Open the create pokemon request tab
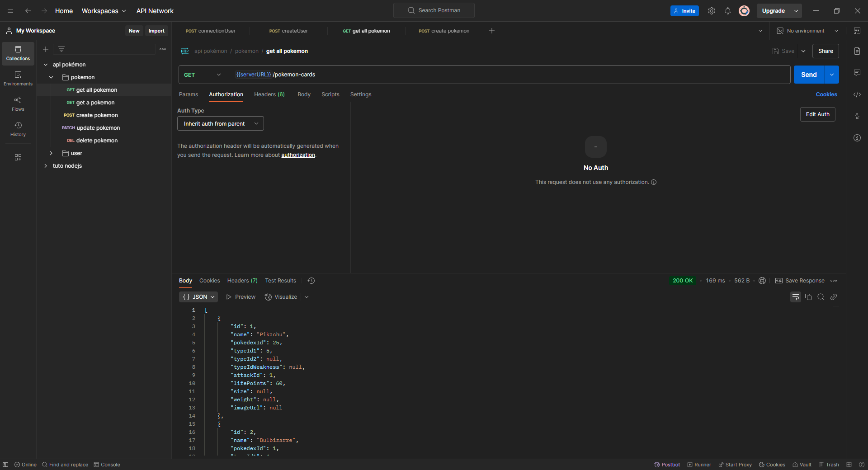868x470 pixels. pyautogui.click(x=444, y=31)
